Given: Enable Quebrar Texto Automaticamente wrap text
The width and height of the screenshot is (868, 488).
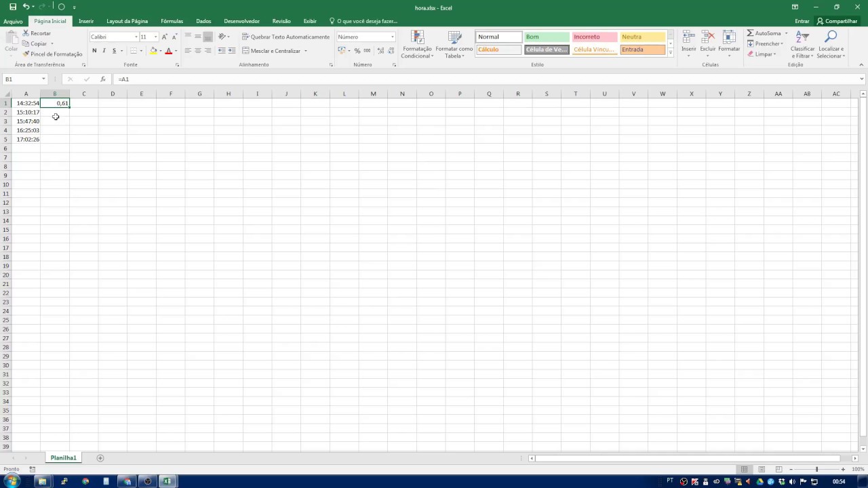Looking at the screenshot, I should (x=285, y=37).
